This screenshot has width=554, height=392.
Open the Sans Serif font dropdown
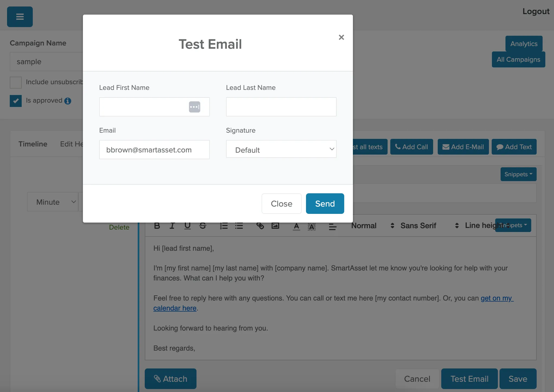429,226
